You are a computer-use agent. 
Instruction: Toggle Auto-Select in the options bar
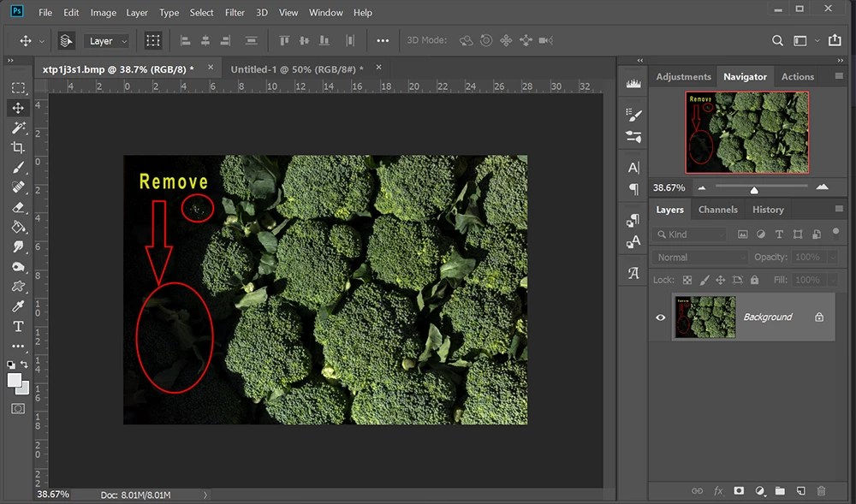coord(66,41)
